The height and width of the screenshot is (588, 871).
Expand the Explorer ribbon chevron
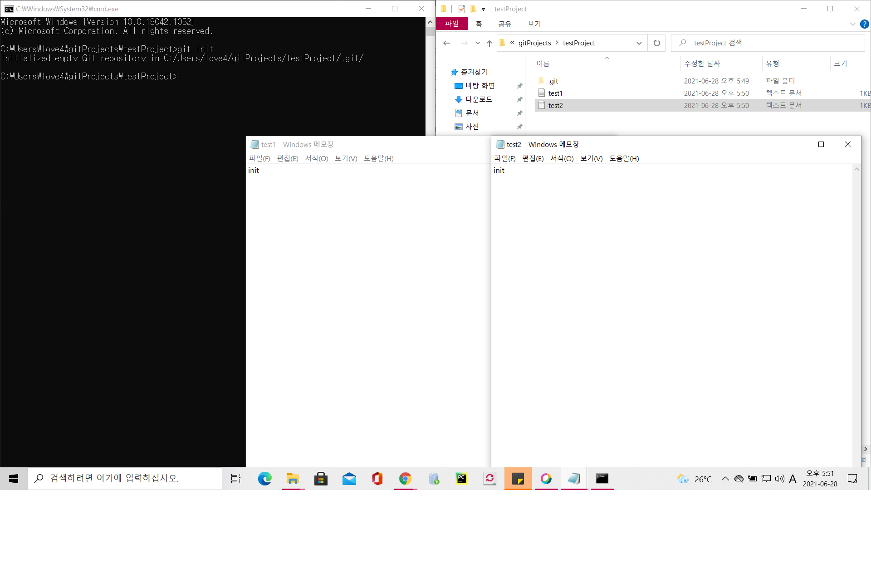[852, 24]
